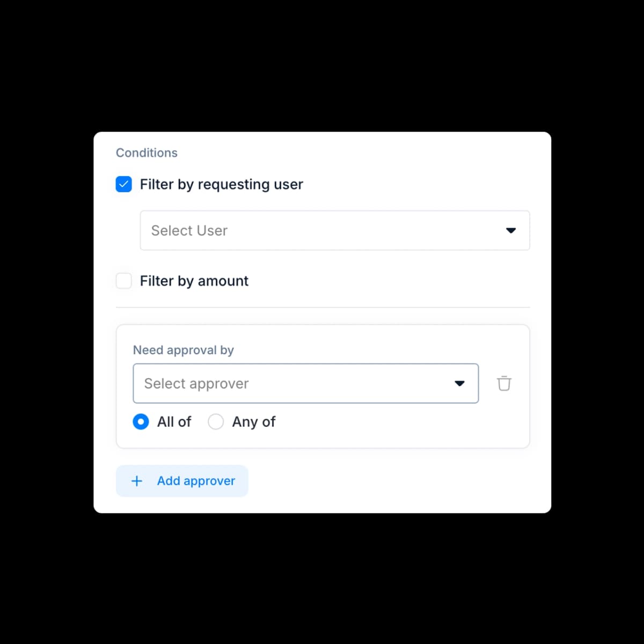Select the Any of radio button

point(216,422)
